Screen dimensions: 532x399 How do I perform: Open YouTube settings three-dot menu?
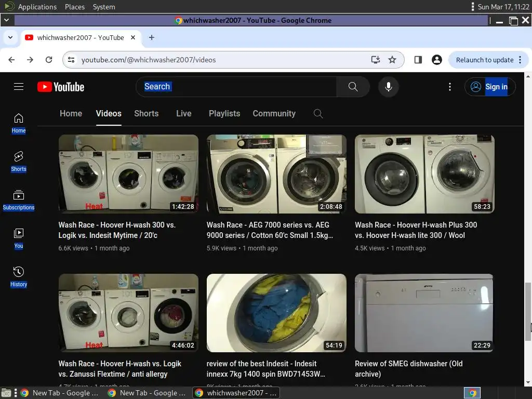(450, 87)
